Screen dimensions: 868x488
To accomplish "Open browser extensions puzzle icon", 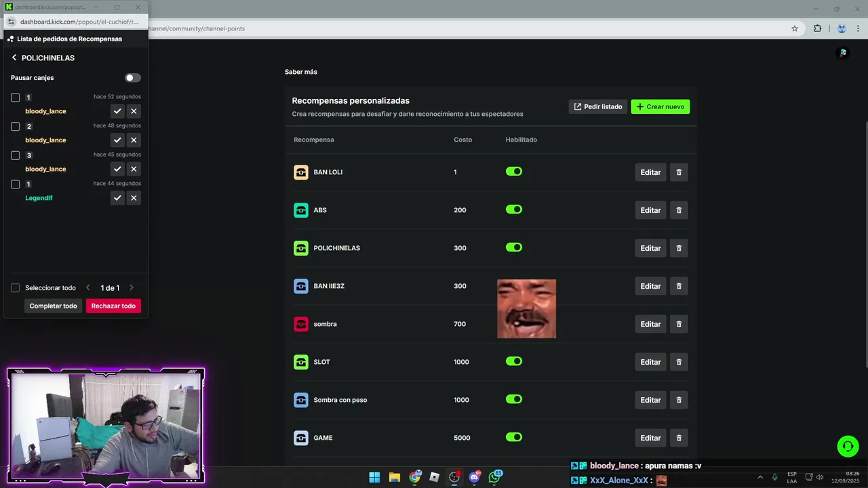I will 817,28.
